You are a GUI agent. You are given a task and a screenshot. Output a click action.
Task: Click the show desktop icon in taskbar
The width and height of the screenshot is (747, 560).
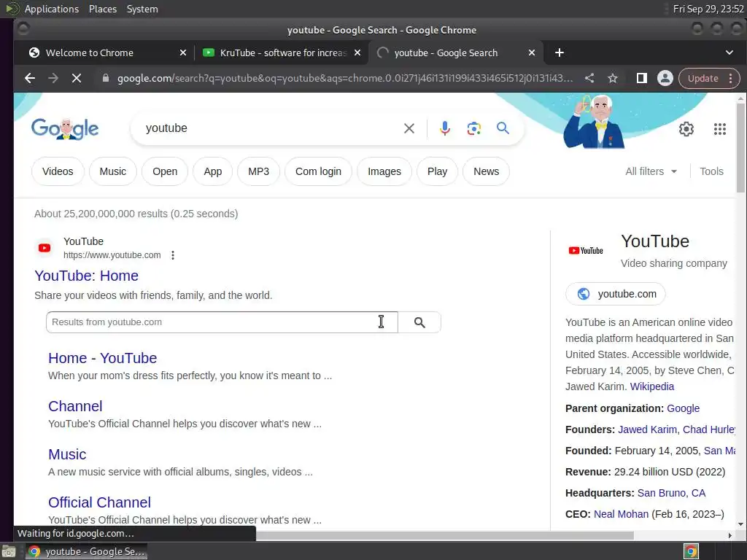click(8, 551)
